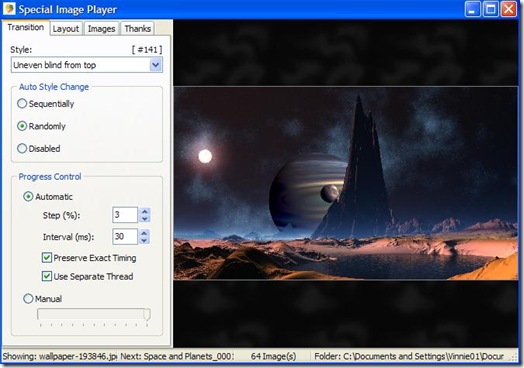Image resolution: width=524 pixels, height=368 pixels.
Task: Click the 'Uneven blind from top' style combo box
Action: (x=87, y=65)
